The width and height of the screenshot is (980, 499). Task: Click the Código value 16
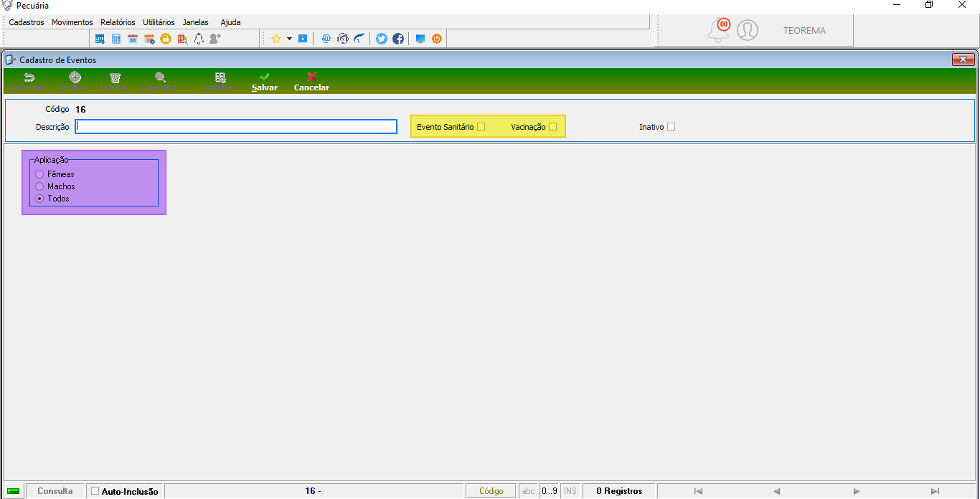tap(80, 110)
